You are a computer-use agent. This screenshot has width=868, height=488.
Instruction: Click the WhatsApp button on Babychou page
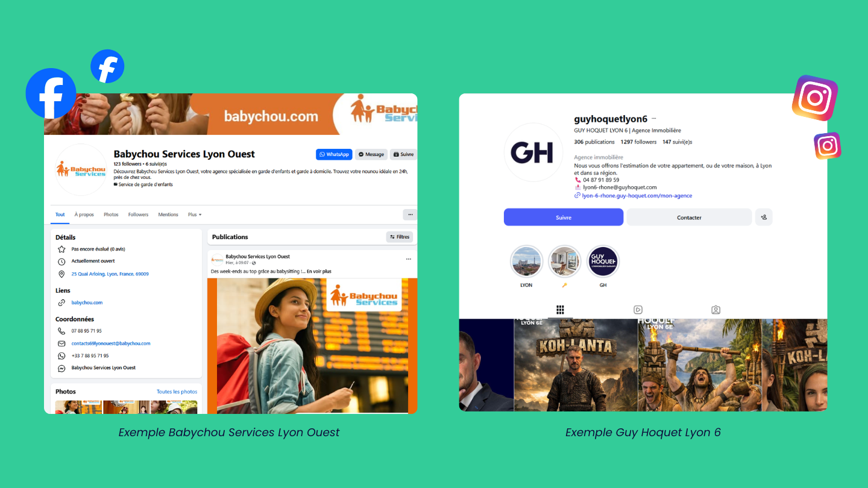pos(334,154)
